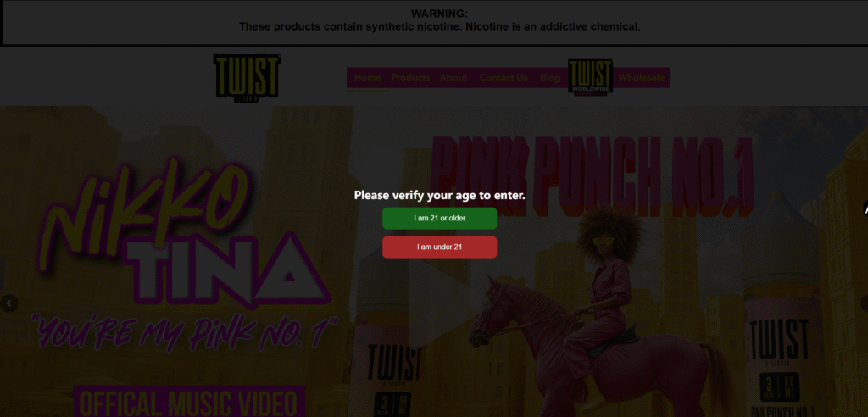Open the Twist Worldwide logo link
This screenshot has height=417, width=868.
click(x=590, y=77)
